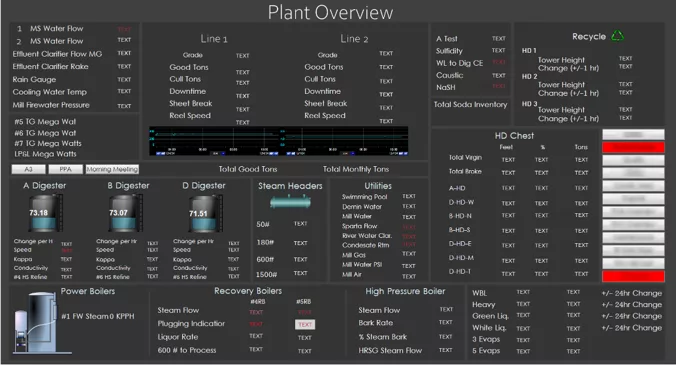This screenshot has width=676, height=365.
Task: Select the Mill Firewater Pressure label
Action: click(51, 105)
